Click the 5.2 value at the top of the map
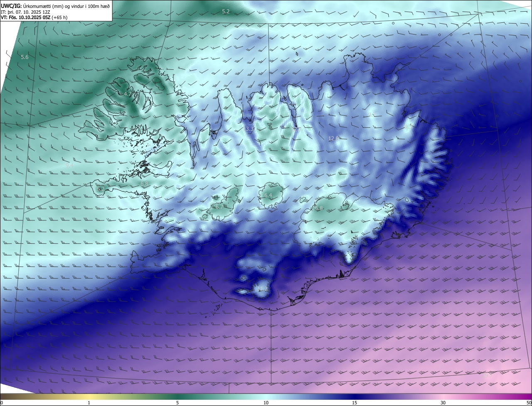The height and width of the screenshot is (406, 532). [226, 12]
